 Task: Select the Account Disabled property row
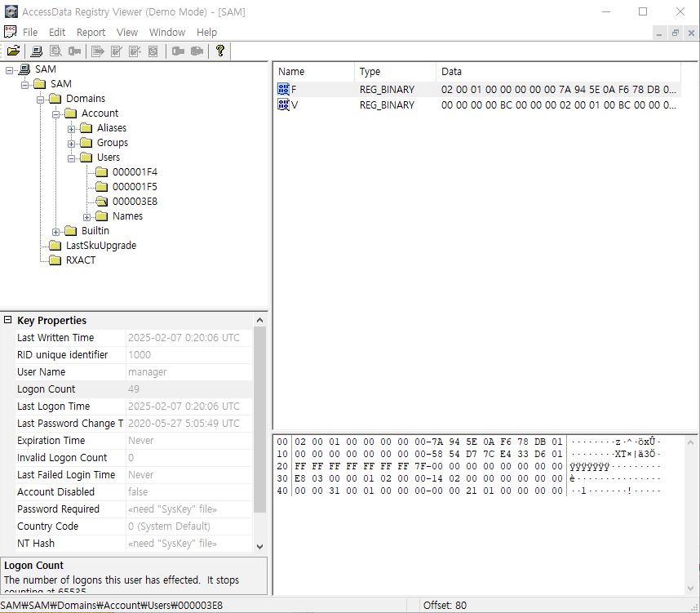[x=134, y=492]
